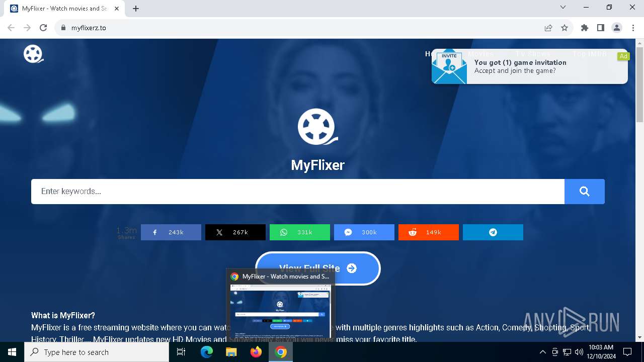Open Chrome extensions puzzle icon
Screen dimensions: 644x362
585,28
